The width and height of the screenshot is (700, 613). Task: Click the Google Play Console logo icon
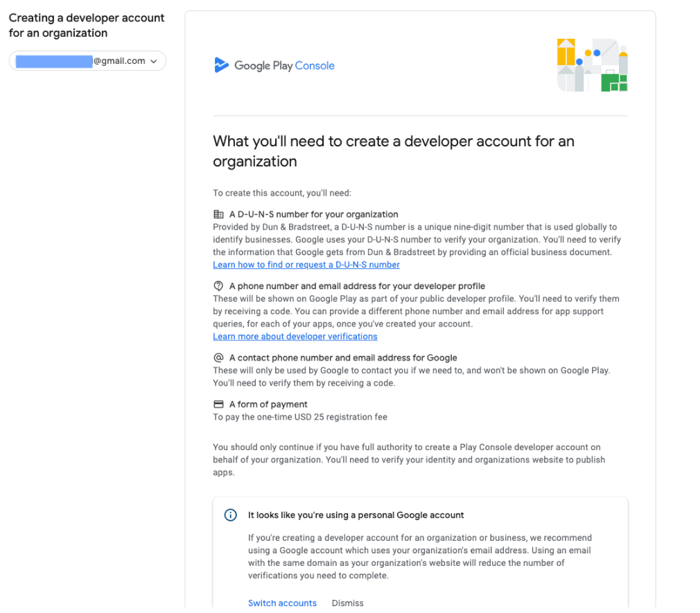point(221,65)
